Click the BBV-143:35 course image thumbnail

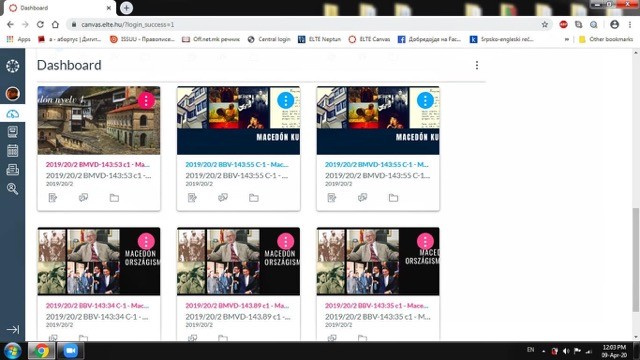[x=378, y=261]
